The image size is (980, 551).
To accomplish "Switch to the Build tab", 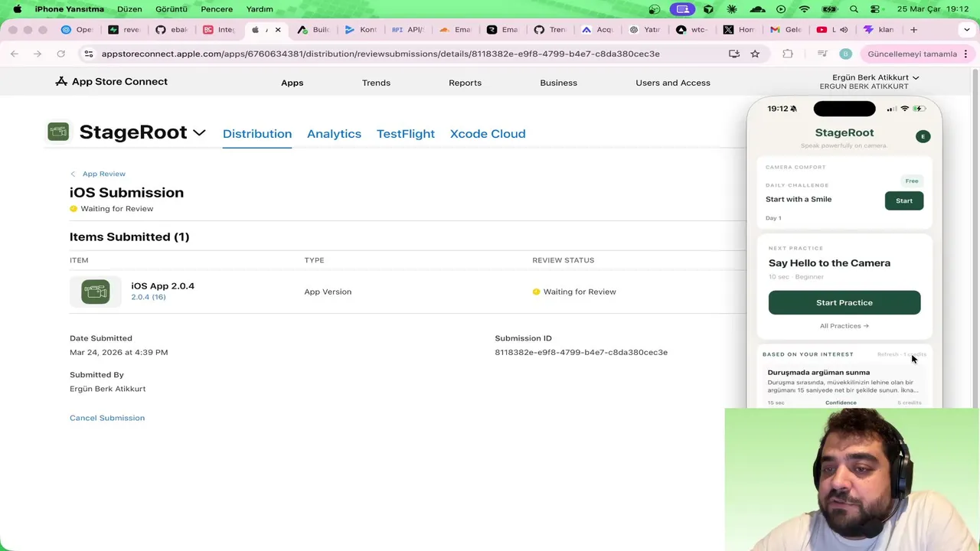I will [x=314, y=30].
